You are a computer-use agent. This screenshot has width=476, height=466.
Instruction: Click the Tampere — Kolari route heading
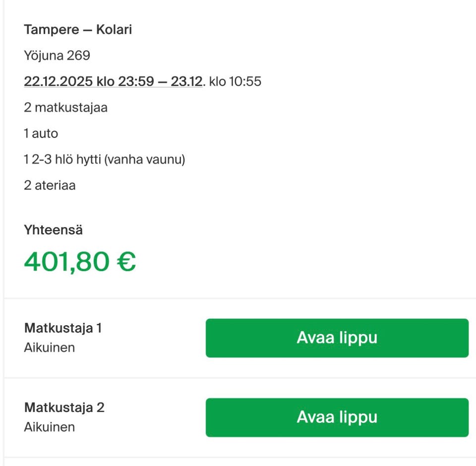coord(78,29)
